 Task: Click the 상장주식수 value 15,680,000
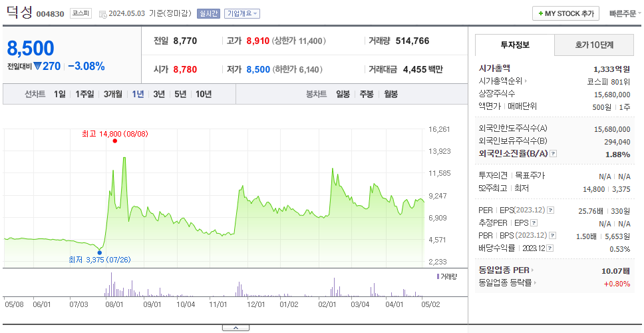(x=612, y=95)
